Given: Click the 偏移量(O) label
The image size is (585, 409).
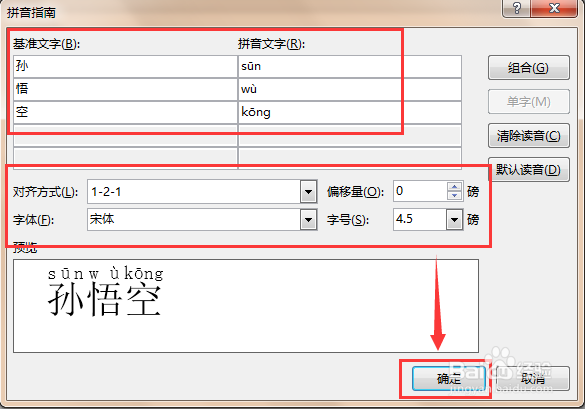Looking at the screenshot, I should click(355, 192).
